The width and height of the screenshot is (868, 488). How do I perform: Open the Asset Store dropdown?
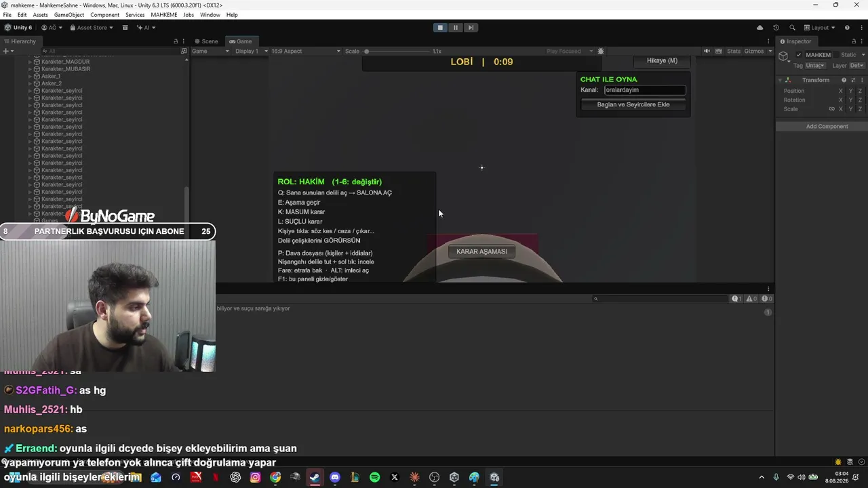click(x=90, y=28)
